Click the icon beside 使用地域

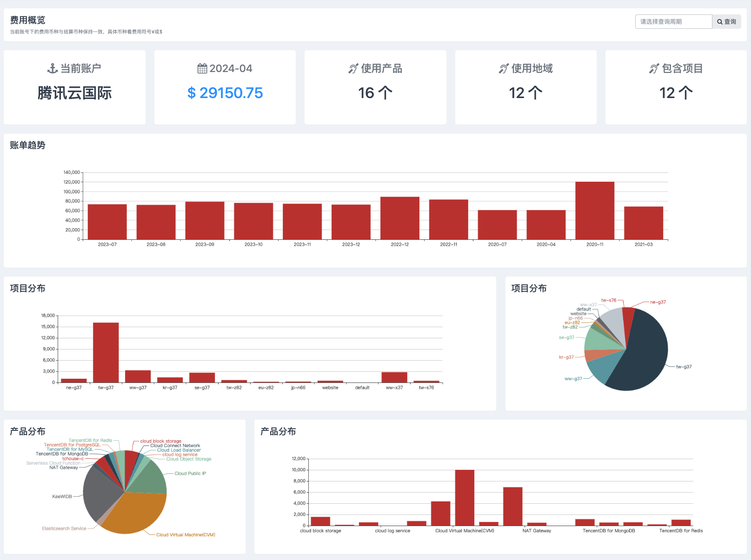[x=504, y=69]
